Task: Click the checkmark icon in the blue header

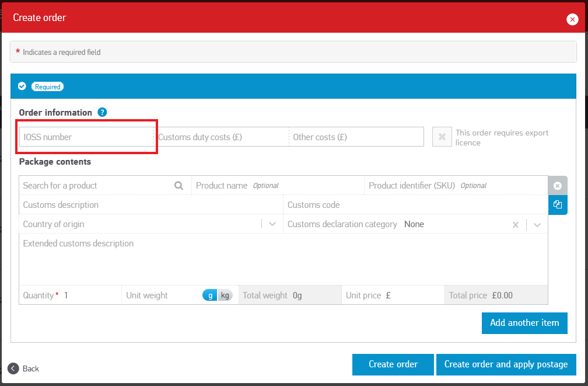Action: click(x=22, y=86)
